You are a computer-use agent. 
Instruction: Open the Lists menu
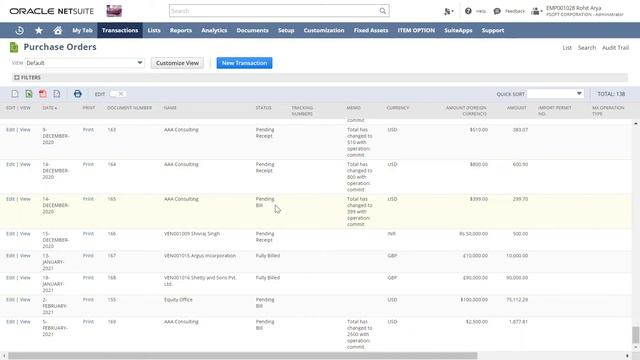(x=154, y=30)
